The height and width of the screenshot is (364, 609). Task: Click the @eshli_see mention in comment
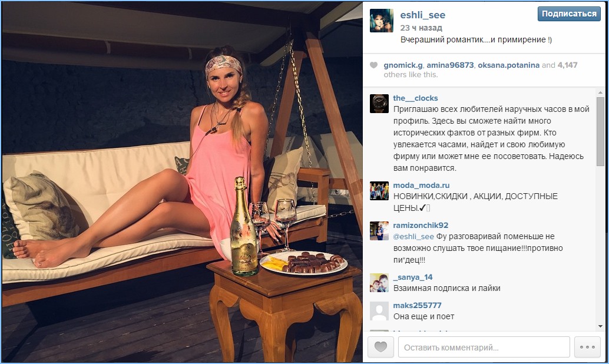click(413, 237)
